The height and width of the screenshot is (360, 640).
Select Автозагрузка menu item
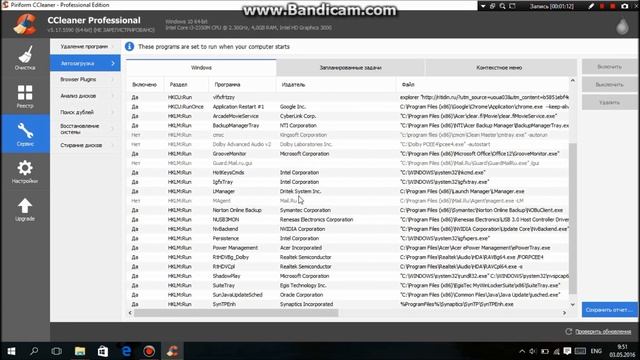(85, 63)
